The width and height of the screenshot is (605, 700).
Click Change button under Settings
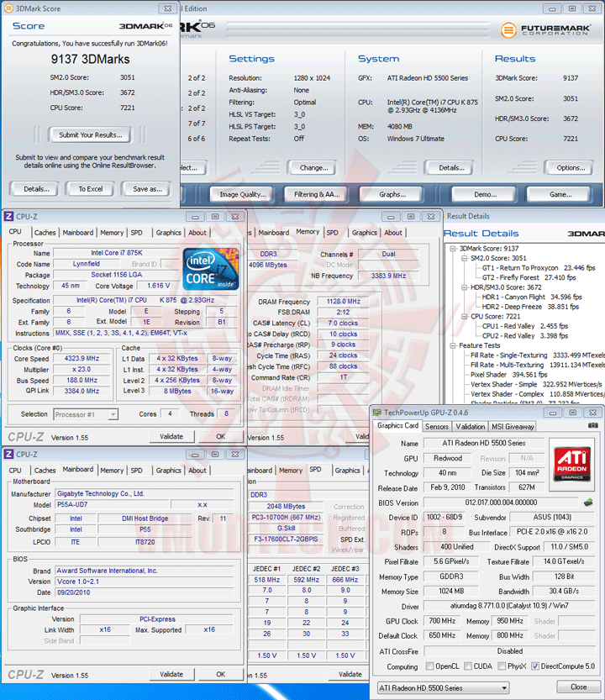click(x=313, y=168)
